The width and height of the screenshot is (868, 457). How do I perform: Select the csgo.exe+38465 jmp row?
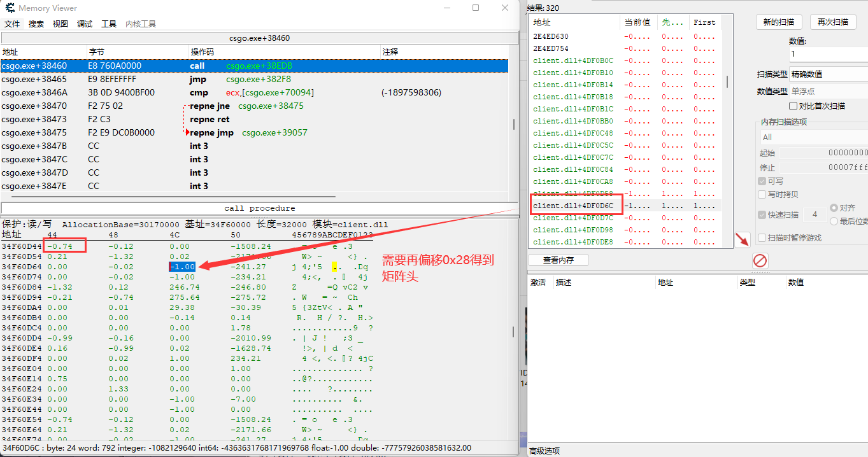pyautogui.click(x=254, y=79)
